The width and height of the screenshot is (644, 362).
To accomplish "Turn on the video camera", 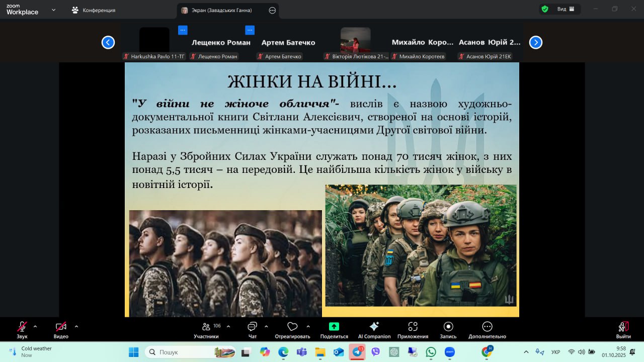I will [x=61, y=329].
